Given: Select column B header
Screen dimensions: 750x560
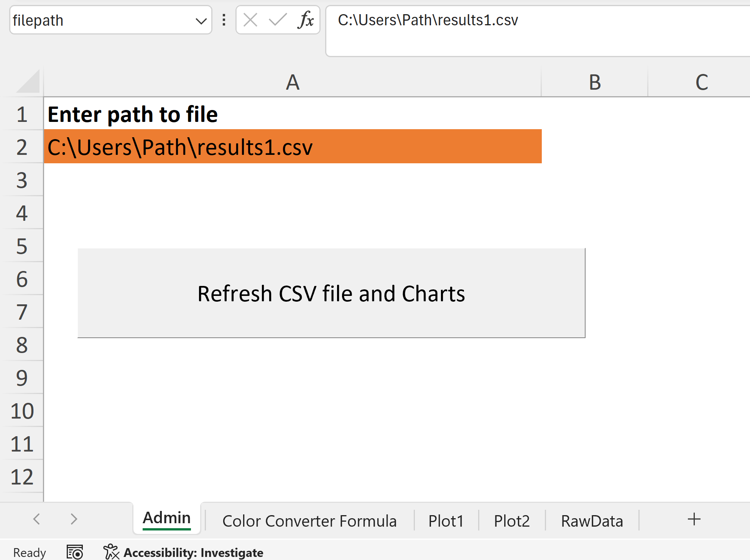Looking at the screenshot, I should click(594, 82).
